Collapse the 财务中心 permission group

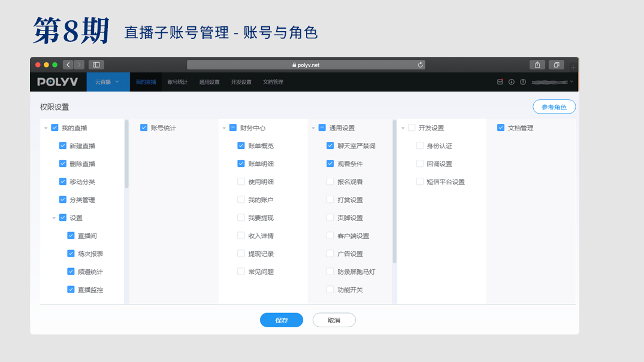point(225,128)
